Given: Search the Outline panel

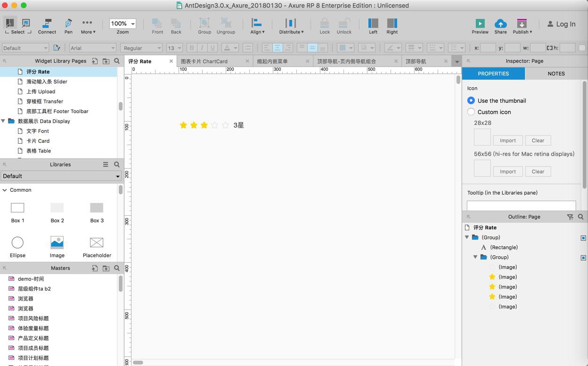Looking at the screenshot, I should coord(581,217).
